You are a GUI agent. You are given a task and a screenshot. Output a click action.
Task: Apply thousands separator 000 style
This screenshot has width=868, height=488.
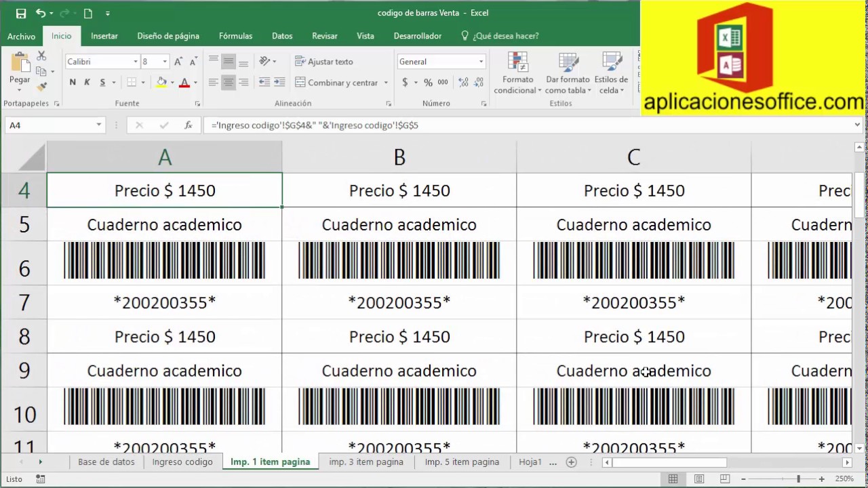point(443,82)
